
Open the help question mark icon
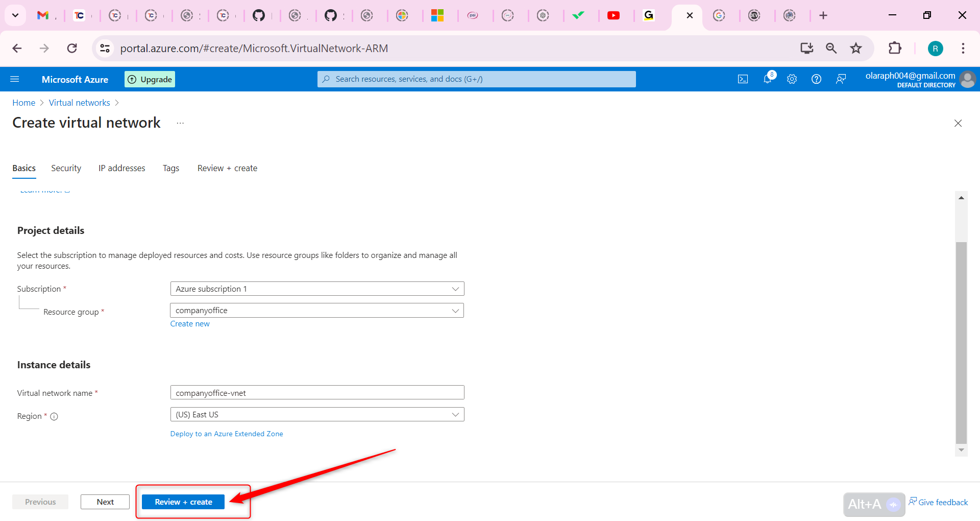coord(816,79)
